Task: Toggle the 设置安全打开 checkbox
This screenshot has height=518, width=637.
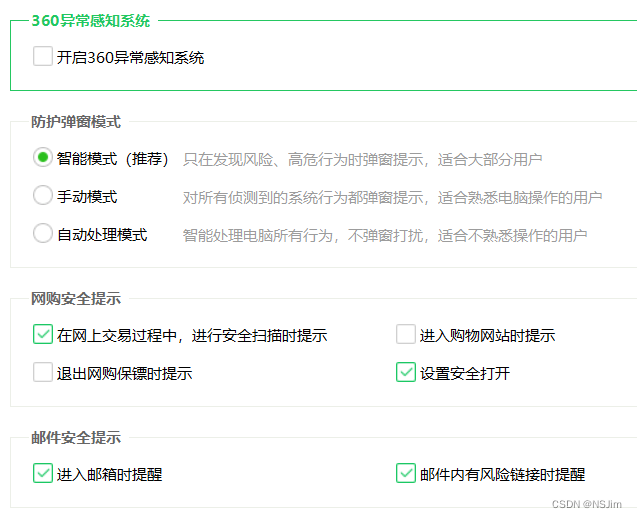Action: click(406, 372)
